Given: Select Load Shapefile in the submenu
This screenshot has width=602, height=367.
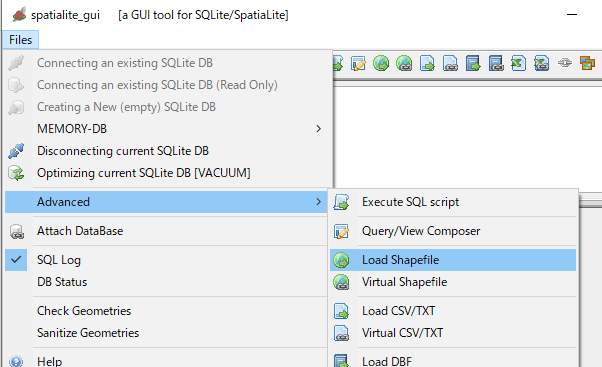Looking at the screenshot, I should [x=453, y=260].
